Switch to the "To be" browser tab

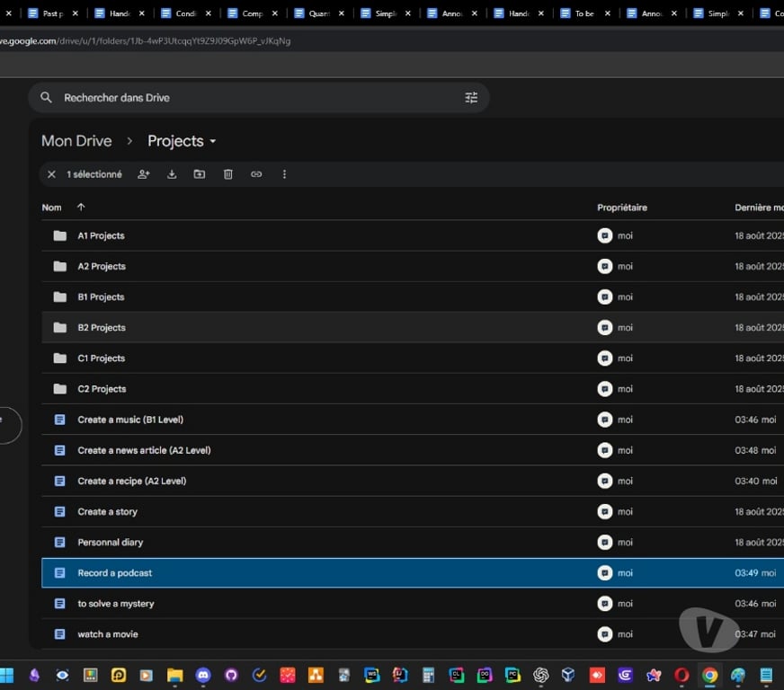(x=584, y=13)
